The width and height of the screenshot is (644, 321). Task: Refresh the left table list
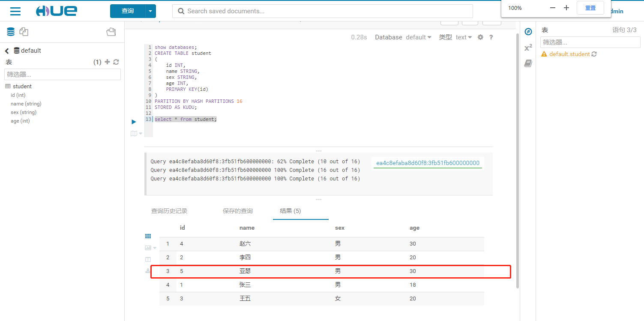tap(116, 62)
